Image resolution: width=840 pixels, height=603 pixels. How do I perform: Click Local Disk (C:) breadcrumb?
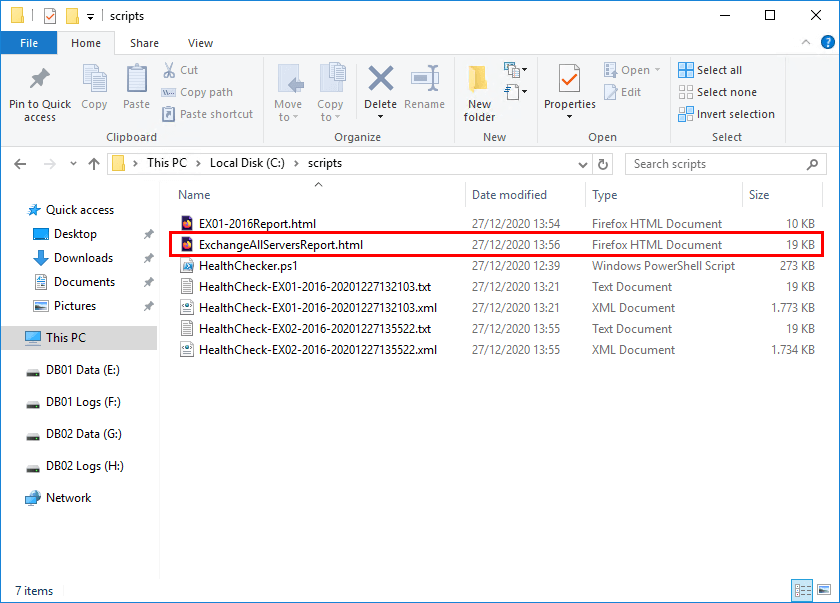pos(247,163)
